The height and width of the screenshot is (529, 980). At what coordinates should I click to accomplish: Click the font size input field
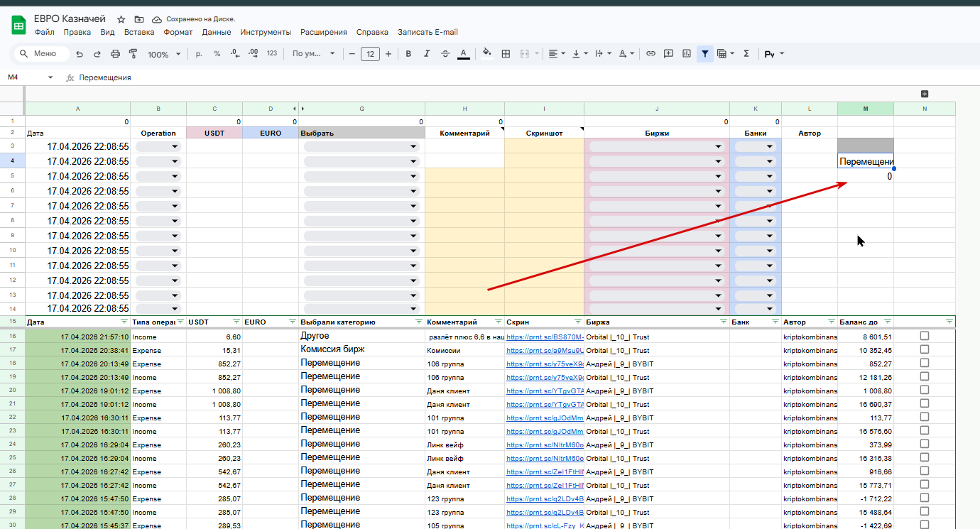tap(370, 54)
